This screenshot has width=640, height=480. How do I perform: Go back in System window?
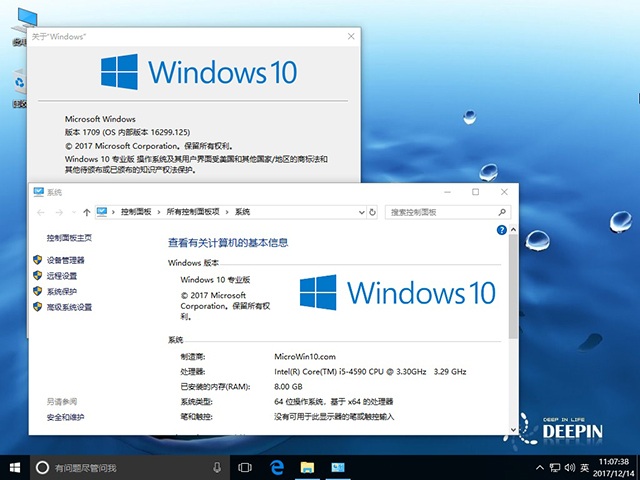[x=41, y=212]
